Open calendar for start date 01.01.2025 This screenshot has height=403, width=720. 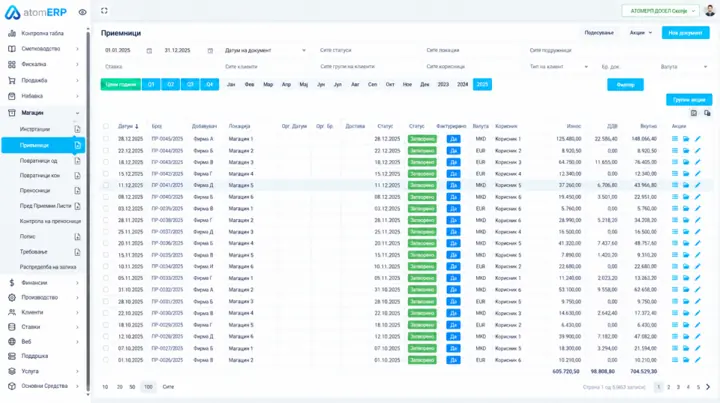149,50
